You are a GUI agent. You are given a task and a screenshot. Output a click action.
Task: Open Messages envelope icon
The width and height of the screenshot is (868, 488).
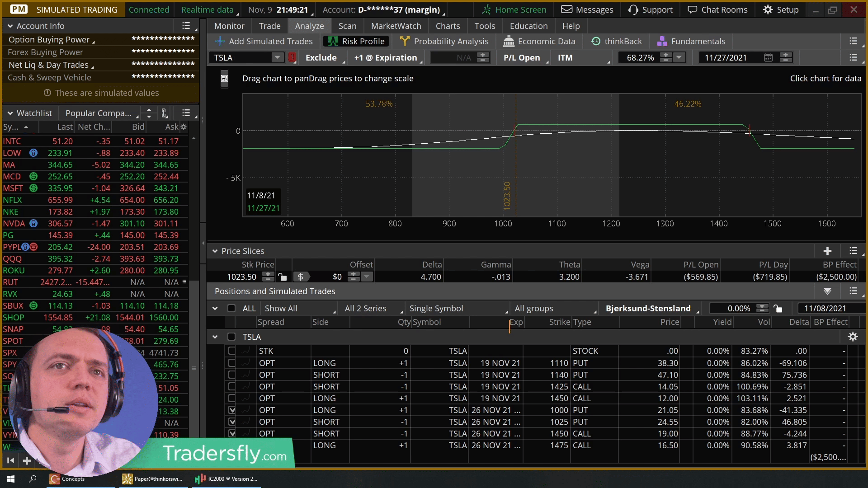566,9
